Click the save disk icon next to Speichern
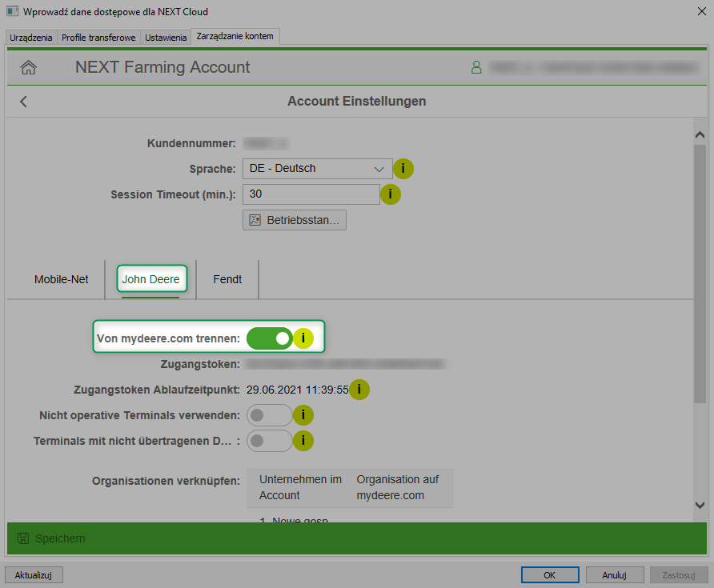Image resolution: width=714 pixels, height=588 pixels. click(x=23, y=538)
